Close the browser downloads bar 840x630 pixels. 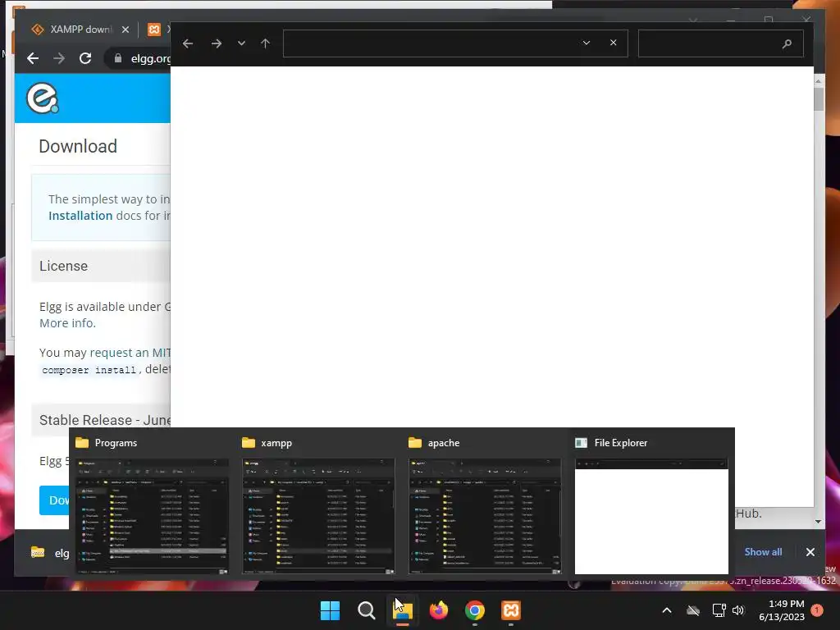(810, 552)
